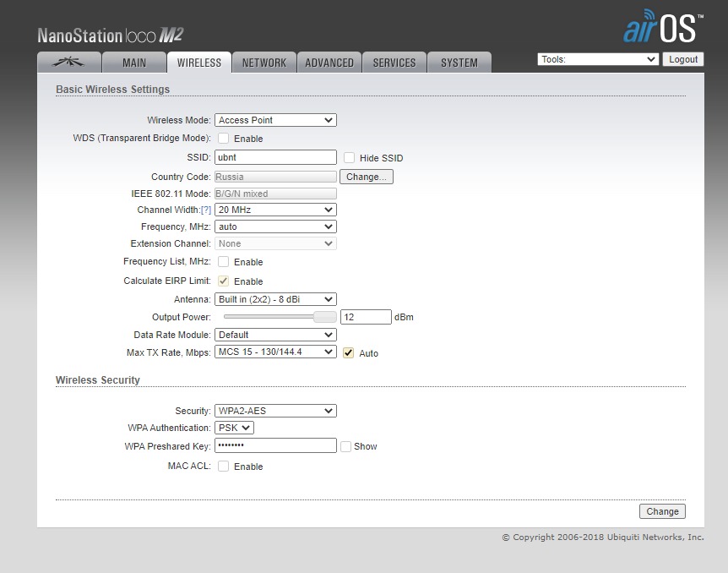Click the Ubiquiti Networks copyright text
The height and width of the screenshot is (573, 728).
tap(603, 538)
